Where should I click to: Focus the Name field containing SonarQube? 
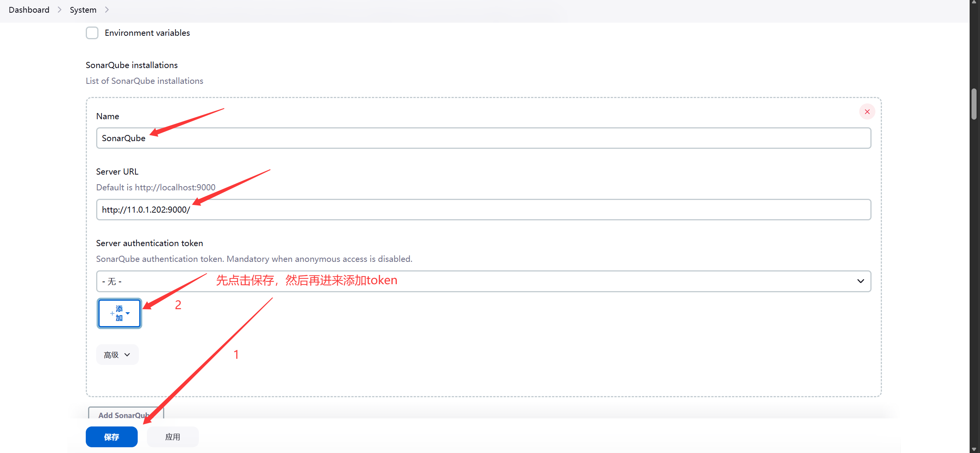pyautogui.click(x=483, y=138)
